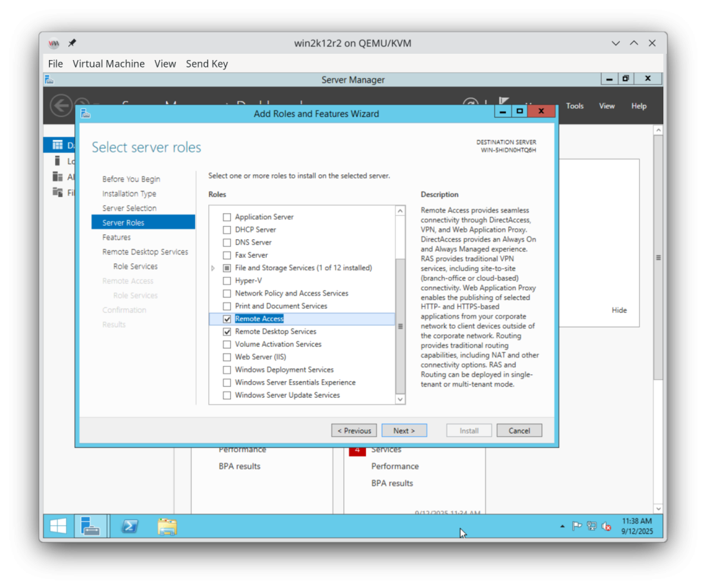The width and height of the screenshot is (706, 588).
Task: Check the DNS Server role checkbox
Action: (x=227, y=242)
